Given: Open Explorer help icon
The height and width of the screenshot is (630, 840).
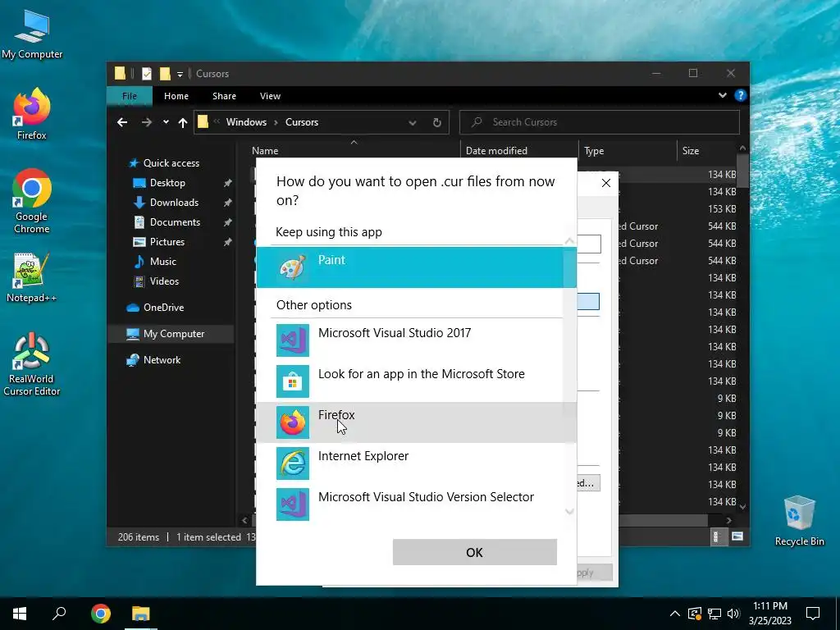Looking at the screenshot, I should point(741,95).
